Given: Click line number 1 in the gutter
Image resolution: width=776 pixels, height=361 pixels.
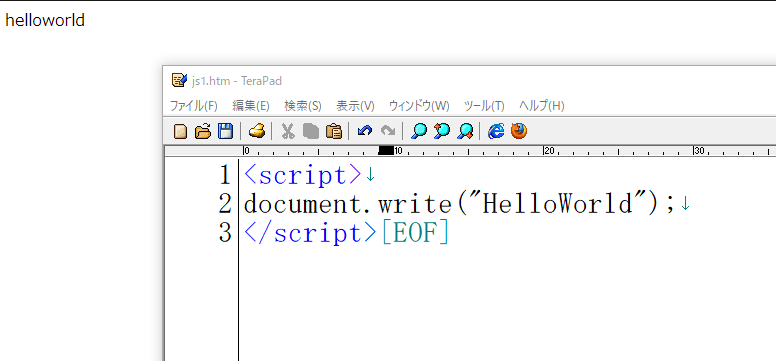Looking at the screenshot, I should [225, 175].
